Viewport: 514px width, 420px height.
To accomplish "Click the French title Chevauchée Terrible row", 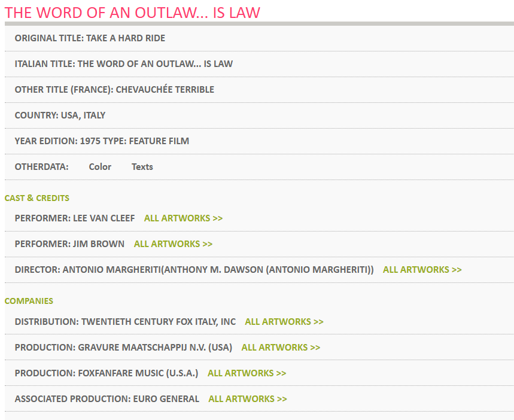I will pos(114,90).
